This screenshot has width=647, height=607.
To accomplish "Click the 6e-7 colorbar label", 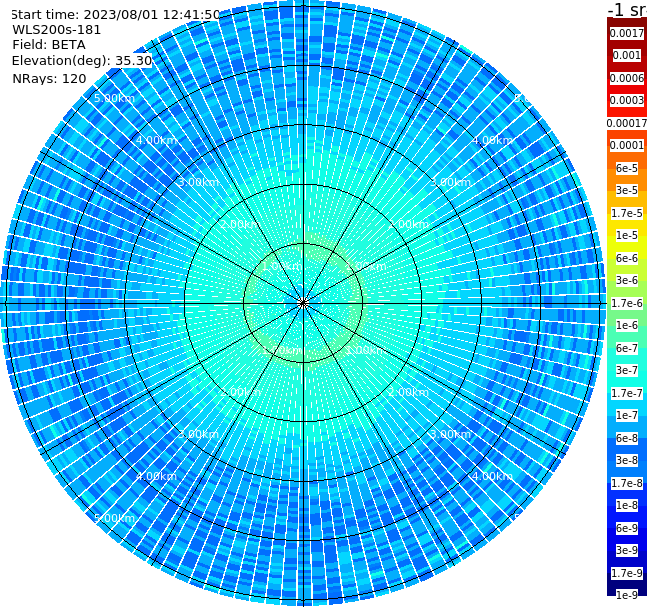I will pyautogui.click(x=627, y=348).
